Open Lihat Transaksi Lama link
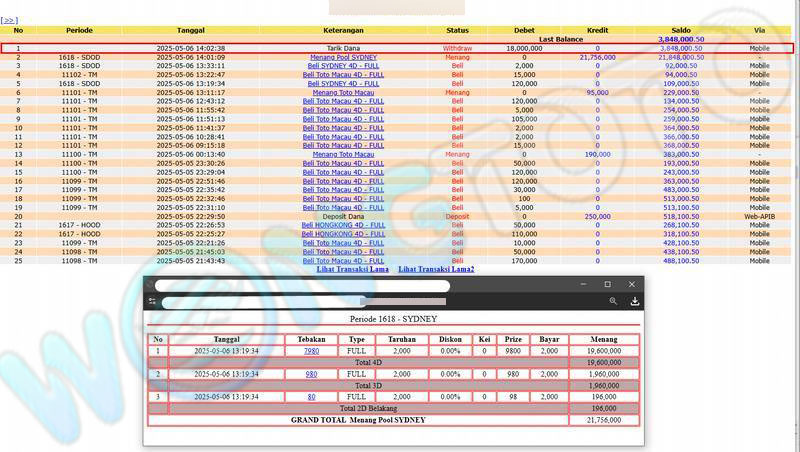800x452 pixels. tap(352, 269)
